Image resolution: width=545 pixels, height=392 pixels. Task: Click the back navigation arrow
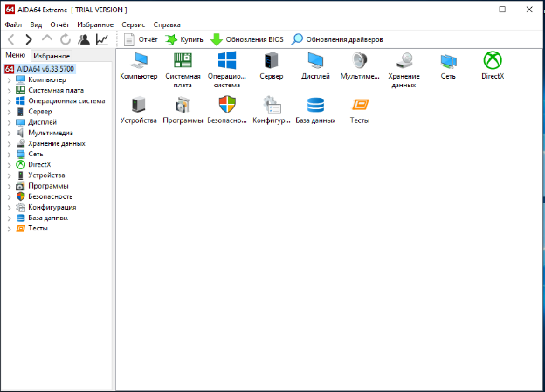(x=10, y=39)
